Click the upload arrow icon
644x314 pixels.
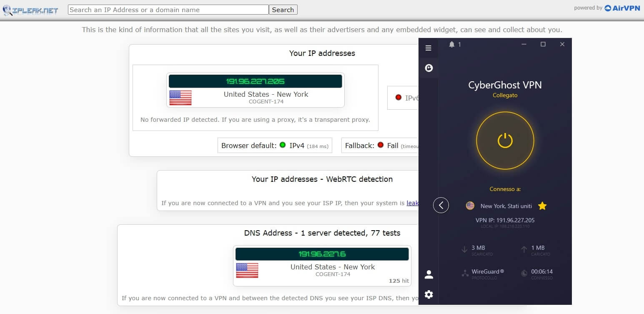524,250
